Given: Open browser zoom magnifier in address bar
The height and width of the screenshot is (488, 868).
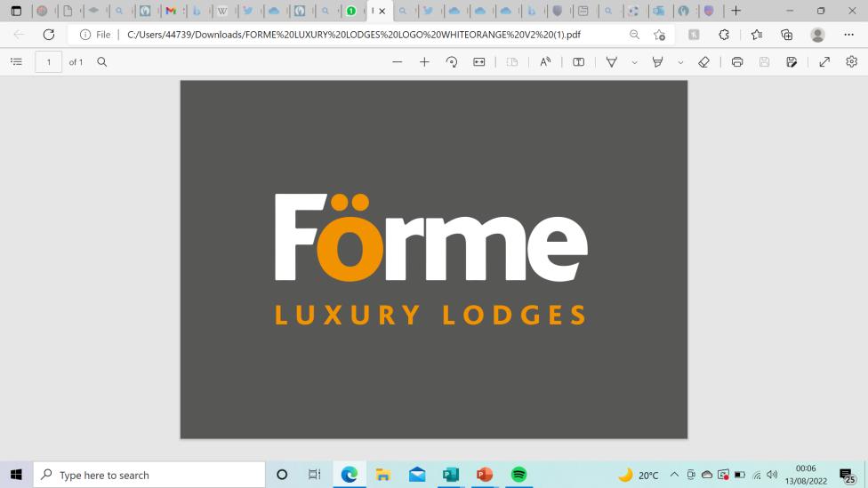Looking at the screenshot, I should (634, 35).
